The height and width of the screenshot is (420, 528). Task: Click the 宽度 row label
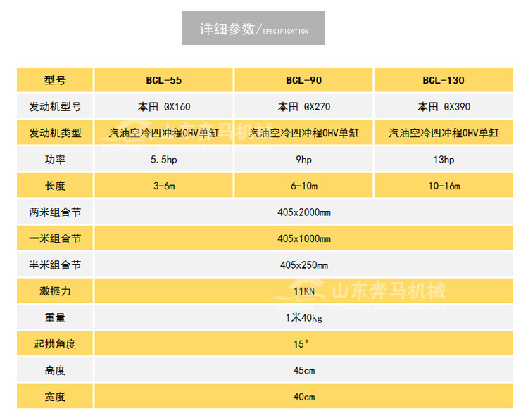click(55, 397)
